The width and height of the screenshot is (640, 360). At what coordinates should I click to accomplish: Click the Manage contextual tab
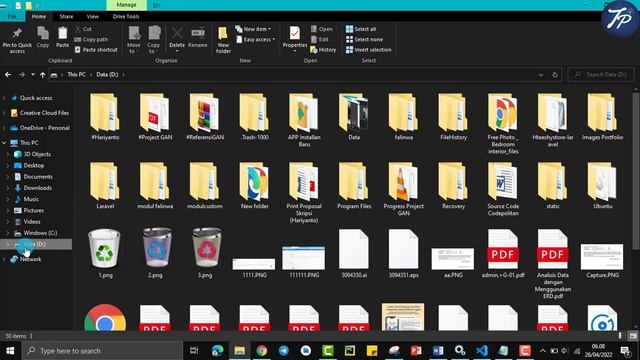coord(127,5)
